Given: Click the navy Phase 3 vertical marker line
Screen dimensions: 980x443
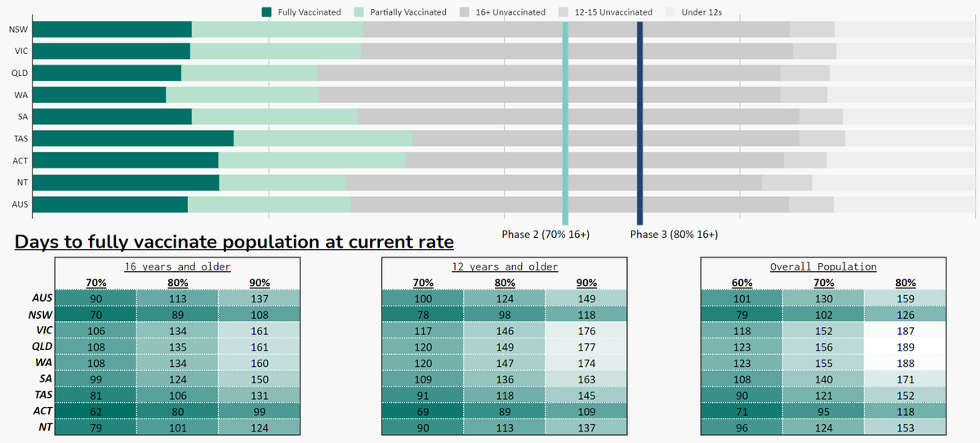Looking at the screenshot, I should click(639, 123).
